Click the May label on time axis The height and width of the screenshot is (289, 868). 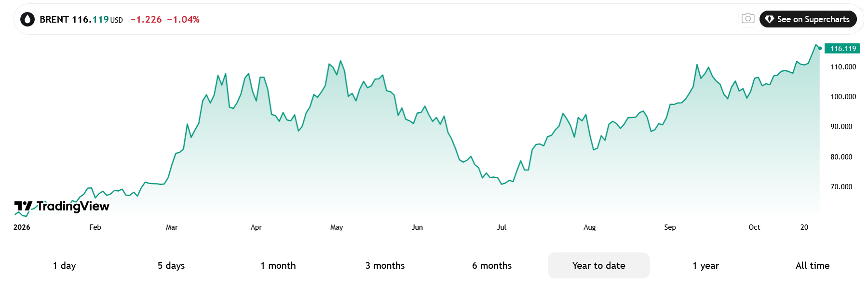coord(337,227)
